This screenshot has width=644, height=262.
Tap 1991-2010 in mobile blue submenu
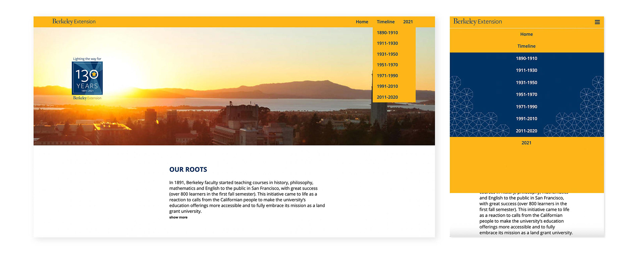pyautogui.click(x=527, y=119)
